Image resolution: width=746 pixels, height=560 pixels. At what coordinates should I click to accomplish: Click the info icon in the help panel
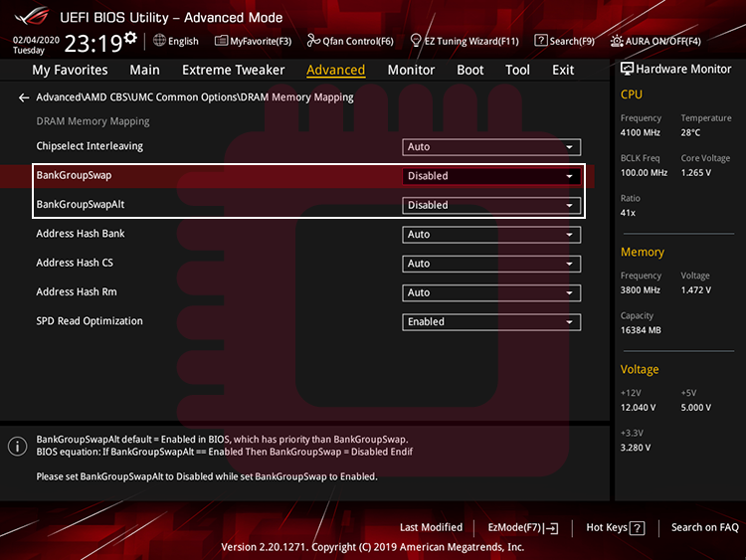pyautogui.click(x=17, y=447)
